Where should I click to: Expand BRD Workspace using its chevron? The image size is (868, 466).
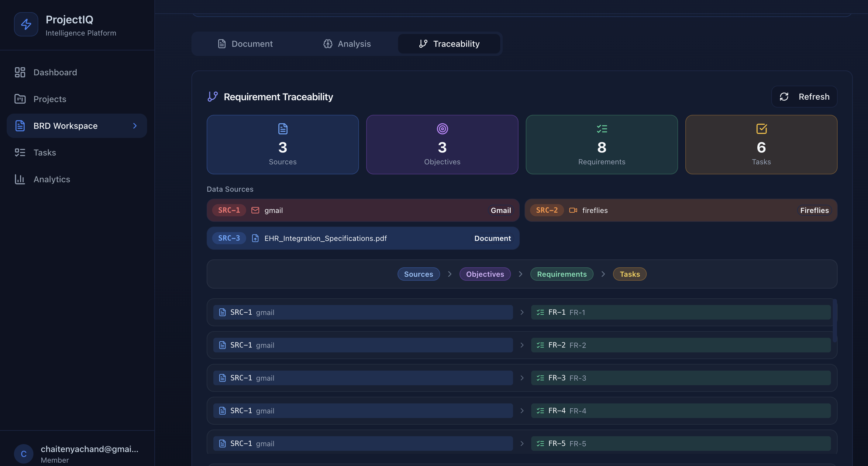pyautogui.click(x=135, y=125)
